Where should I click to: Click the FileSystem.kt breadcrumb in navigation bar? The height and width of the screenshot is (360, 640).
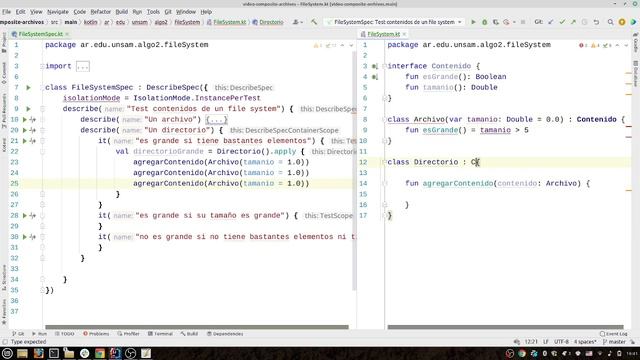pos(227,22)
